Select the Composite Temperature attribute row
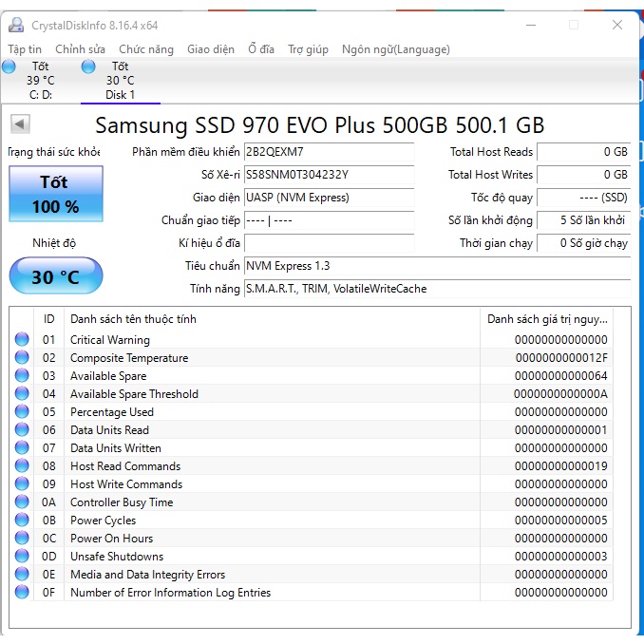The height and width of the screenshot is (644, 644). (311, 358)
